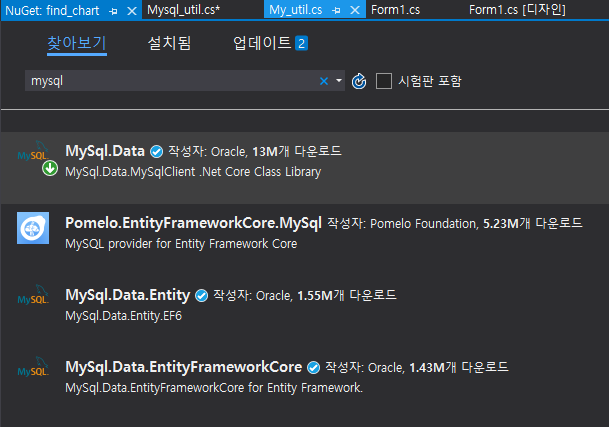The image size is (609, 427).
Task: Click the green download arrow on MySql.Data
Action: [x=50, y=169]
